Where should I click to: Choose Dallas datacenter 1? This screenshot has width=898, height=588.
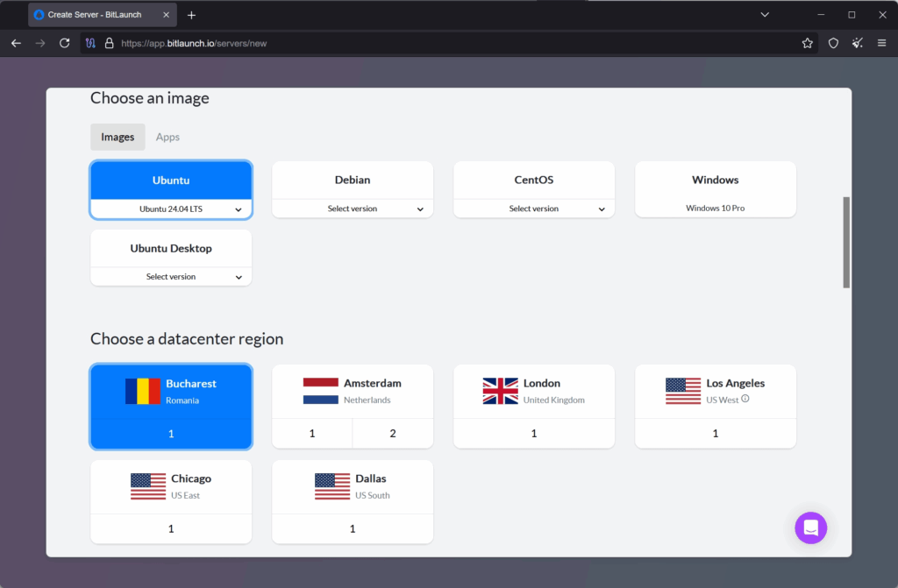click(x=353, y=528)
